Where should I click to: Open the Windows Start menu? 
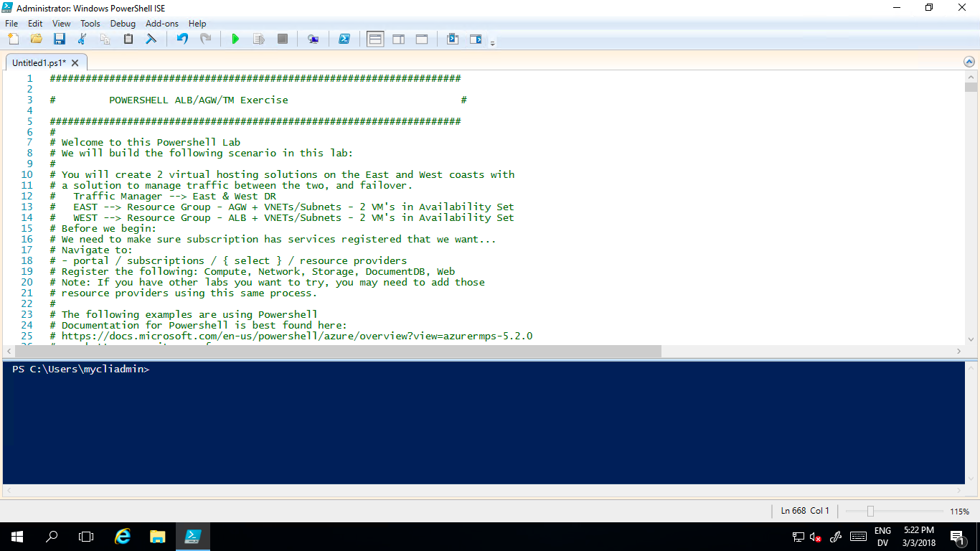tap(17, 537)
